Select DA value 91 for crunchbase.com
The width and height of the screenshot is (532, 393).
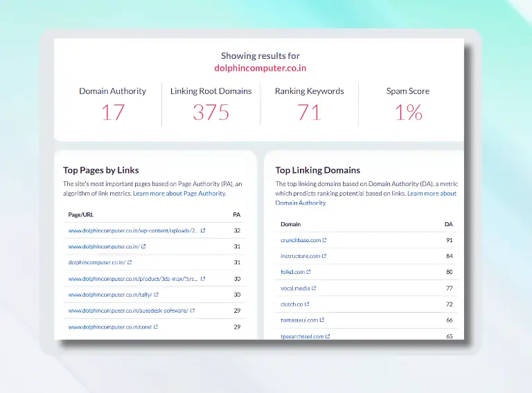(x=449, y=240)
